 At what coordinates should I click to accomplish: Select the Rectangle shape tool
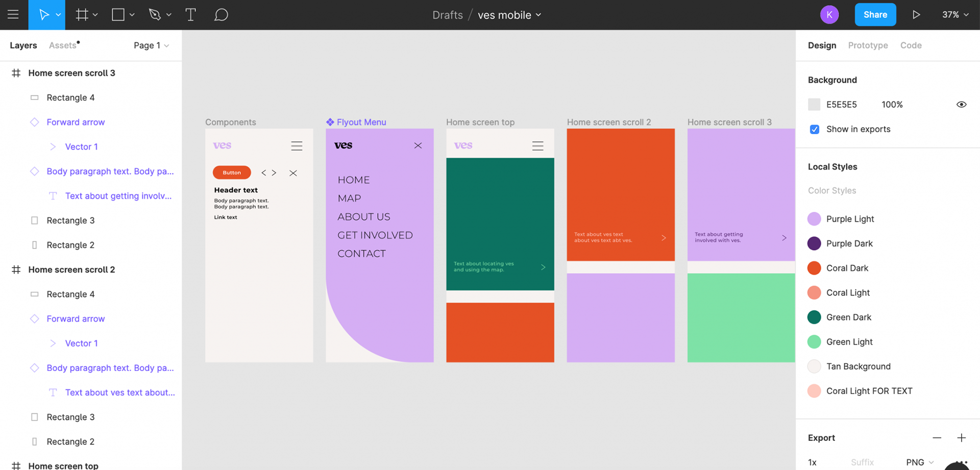[118, 15]
